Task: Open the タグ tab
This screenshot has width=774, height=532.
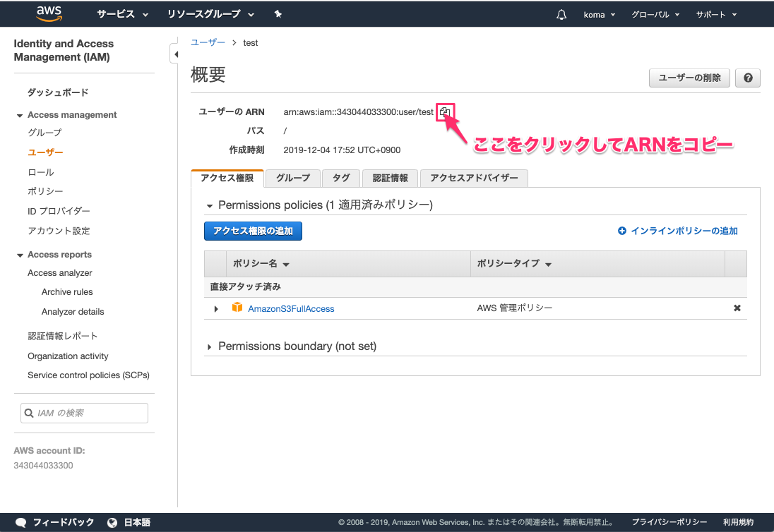Action: click(x=341, y=178)
